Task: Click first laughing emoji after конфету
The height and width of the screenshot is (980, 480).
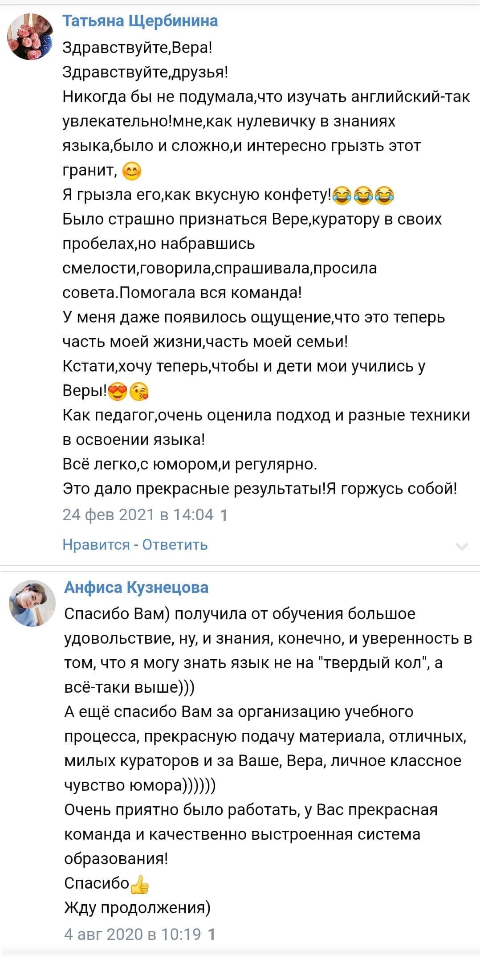Action: (342, 196)
